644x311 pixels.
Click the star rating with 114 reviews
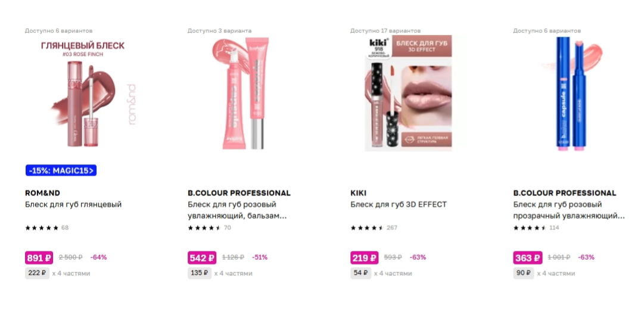536,228
